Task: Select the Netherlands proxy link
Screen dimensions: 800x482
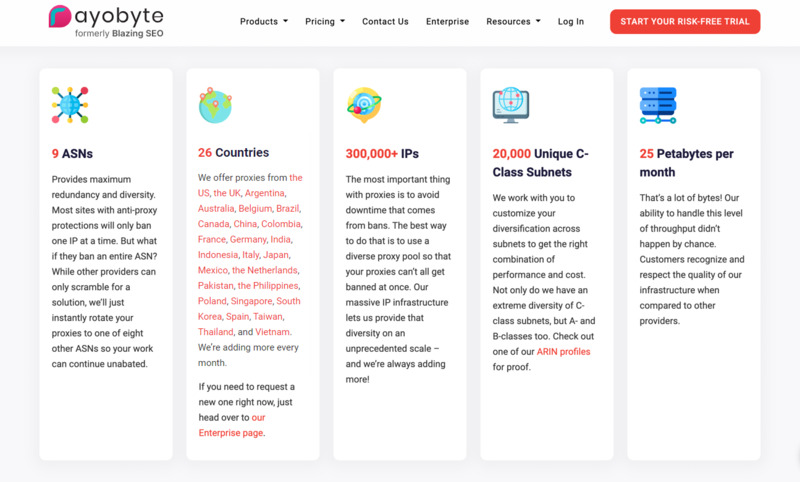Action: click(264, 270)
